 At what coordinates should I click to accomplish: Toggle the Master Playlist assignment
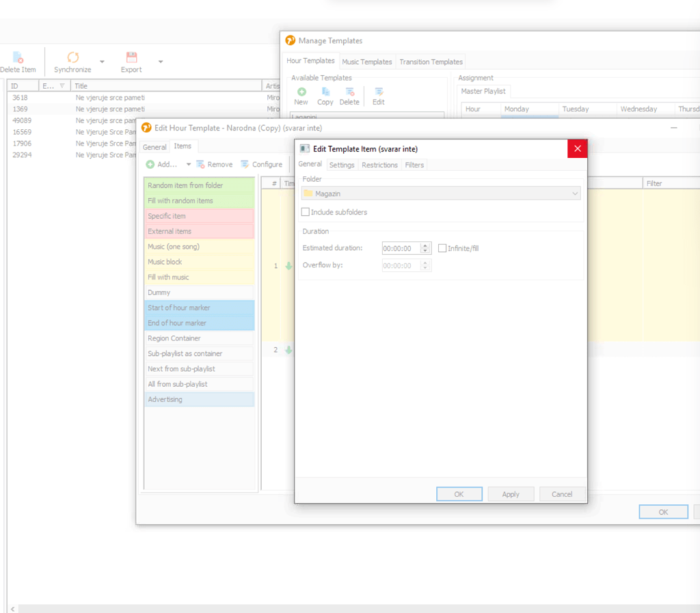483,91
